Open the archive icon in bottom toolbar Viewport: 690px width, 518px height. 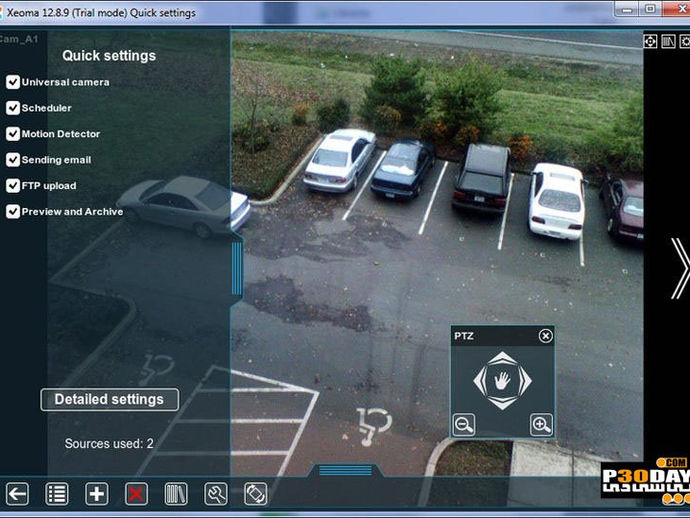coord(176,494)
